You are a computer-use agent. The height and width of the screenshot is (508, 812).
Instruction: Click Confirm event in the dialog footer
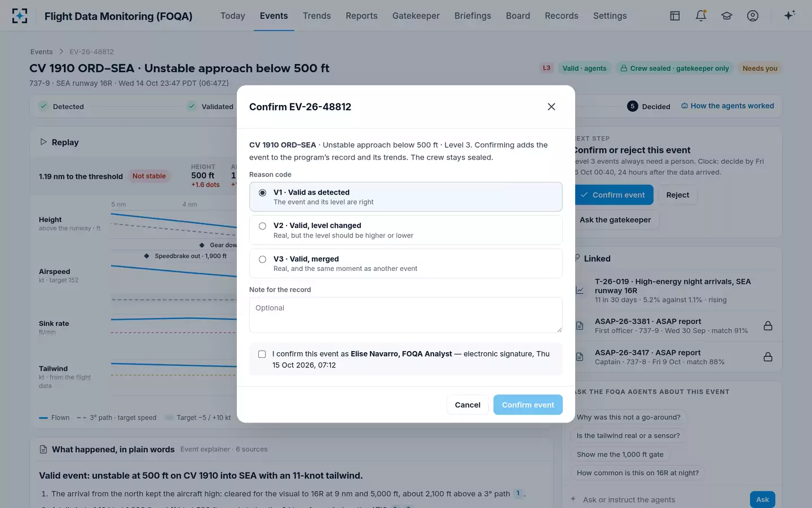528,405
